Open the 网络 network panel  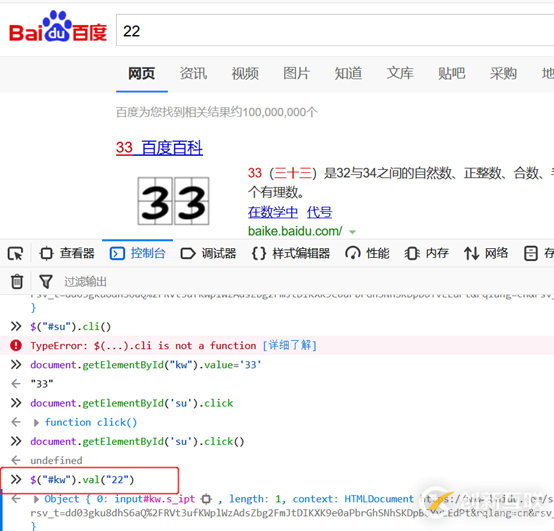pyautogui.click(x=486, y=253)
